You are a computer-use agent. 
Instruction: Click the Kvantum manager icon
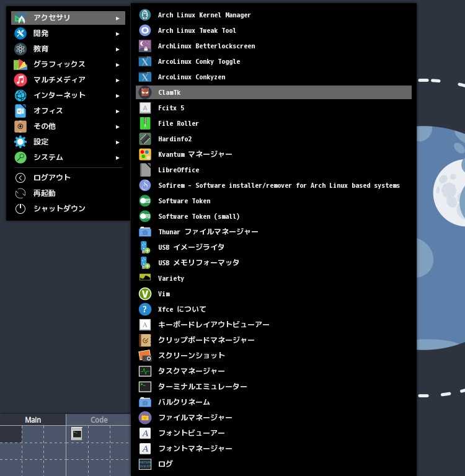pyautogui.click(x=145, y=154)
